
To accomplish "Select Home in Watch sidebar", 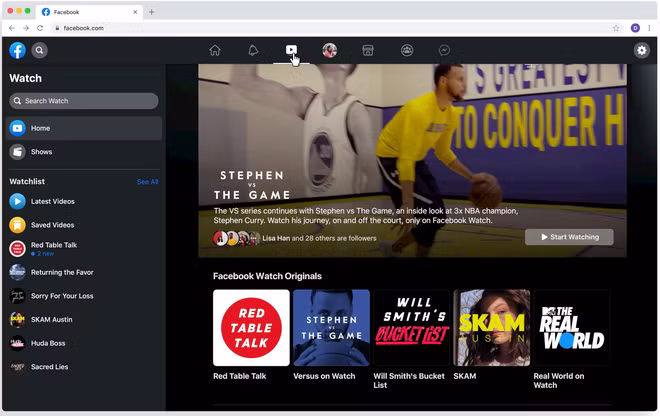I will tap(40, 128).
